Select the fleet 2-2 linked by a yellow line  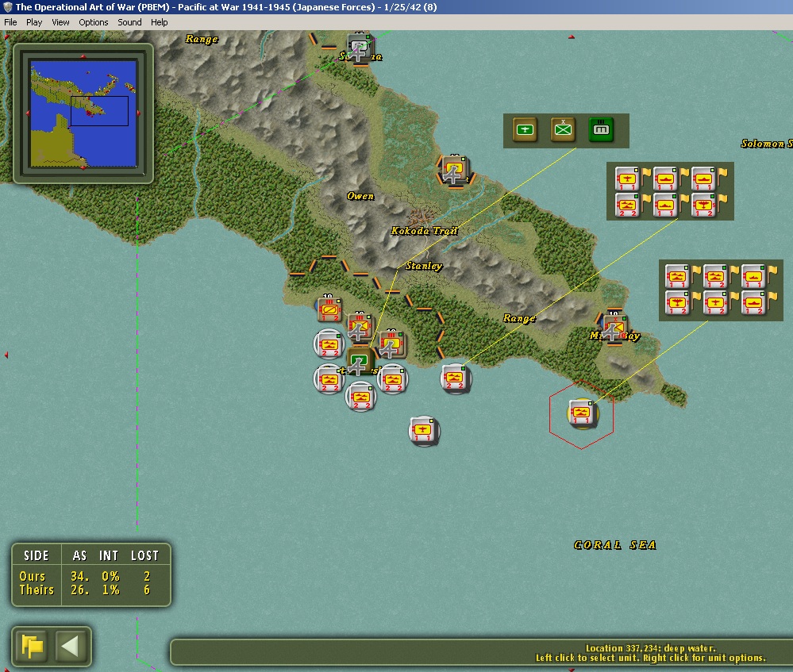[x=455, y=378]
